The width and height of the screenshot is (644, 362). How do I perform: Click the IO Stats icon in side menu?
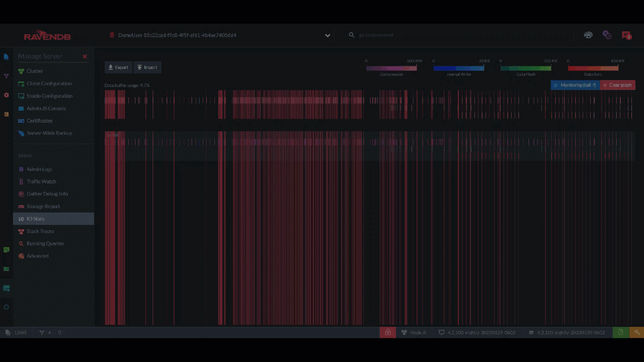(x=21, y=219)
